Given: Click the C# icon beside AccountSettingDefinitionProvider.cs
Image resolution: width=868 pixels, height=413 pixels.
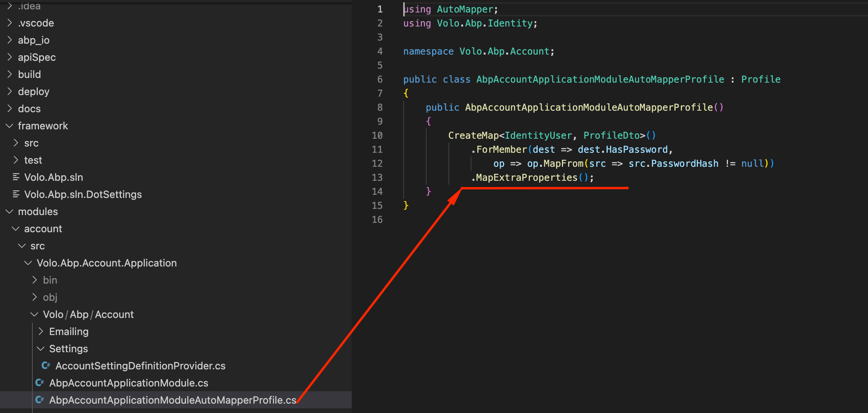Looking at the screenshot, I should 46,365.
